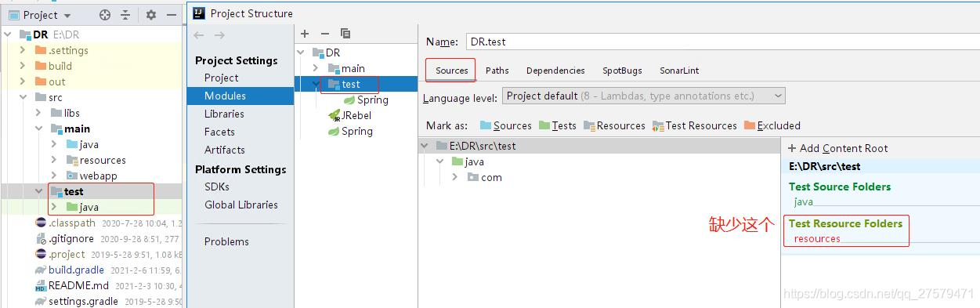
Task: Mark folder as Sources
Action: click(x=505, y=125)
